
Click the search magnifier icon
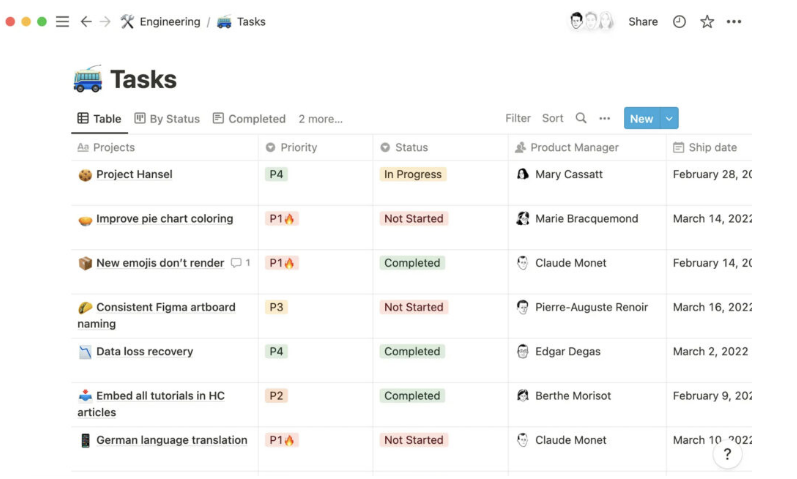click(x=581, y=118)
